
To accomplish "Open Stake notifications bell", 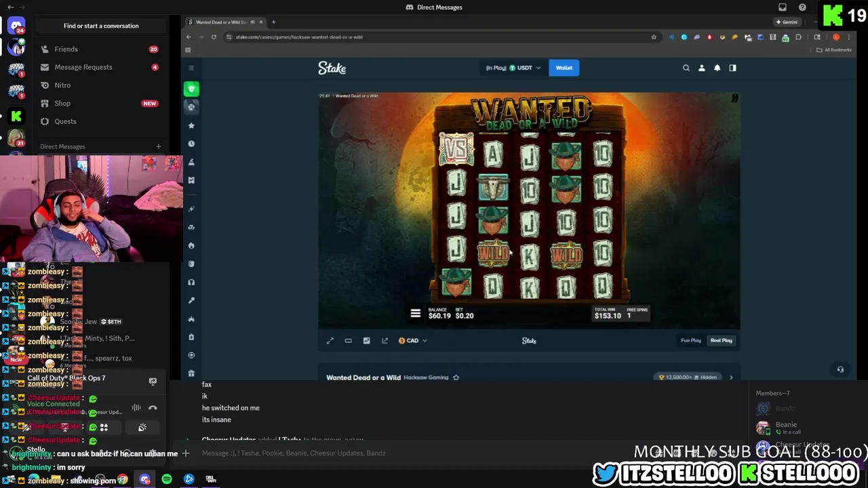I will click(x=717, y=68).
